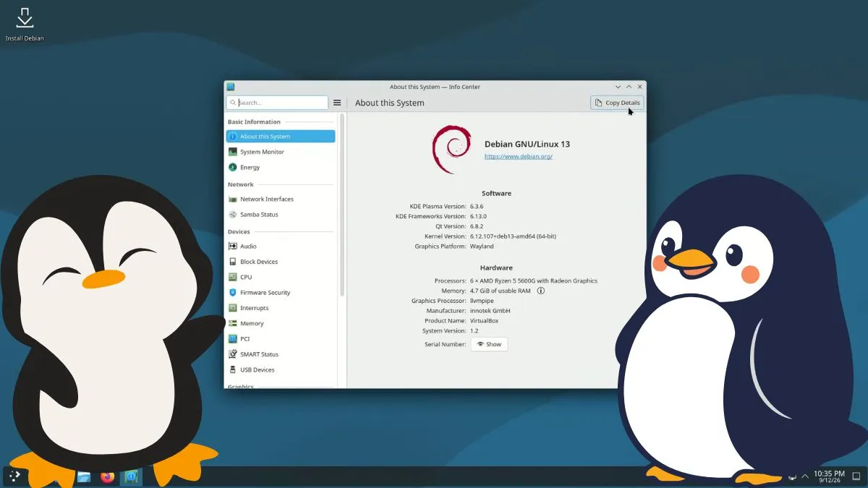Open Firmware Security shield icon
Viewport: 868px width, 488px height.
point(233,292)
